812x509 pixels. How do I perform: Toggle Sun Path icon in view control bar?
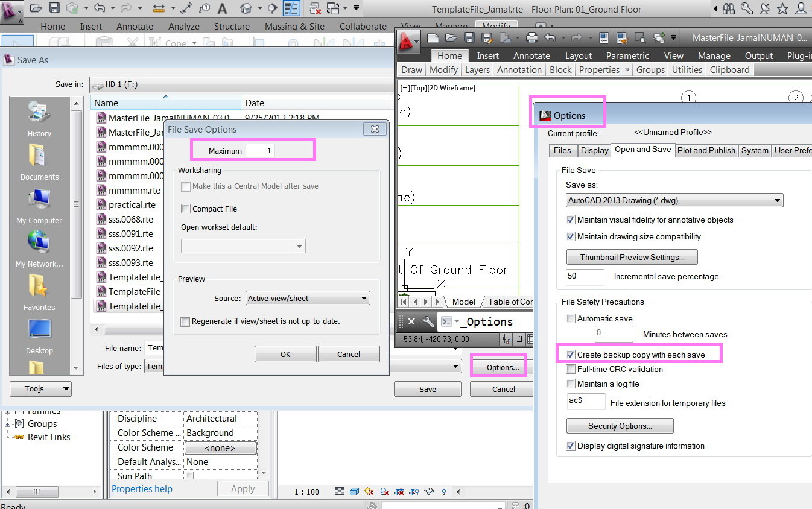coord(369,492)
